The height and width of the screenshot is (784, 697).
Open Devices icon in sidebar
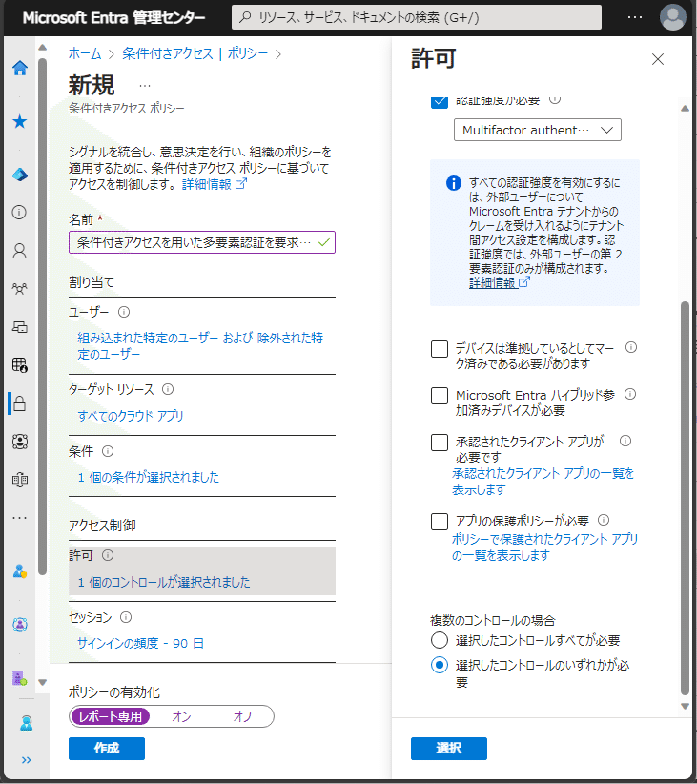click(19, 327)
